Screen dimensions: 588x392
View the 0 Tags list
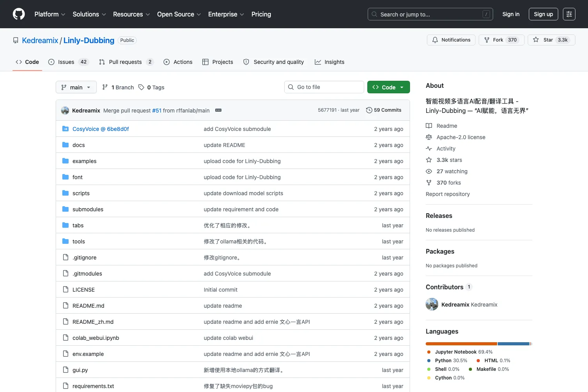[151, 87]
